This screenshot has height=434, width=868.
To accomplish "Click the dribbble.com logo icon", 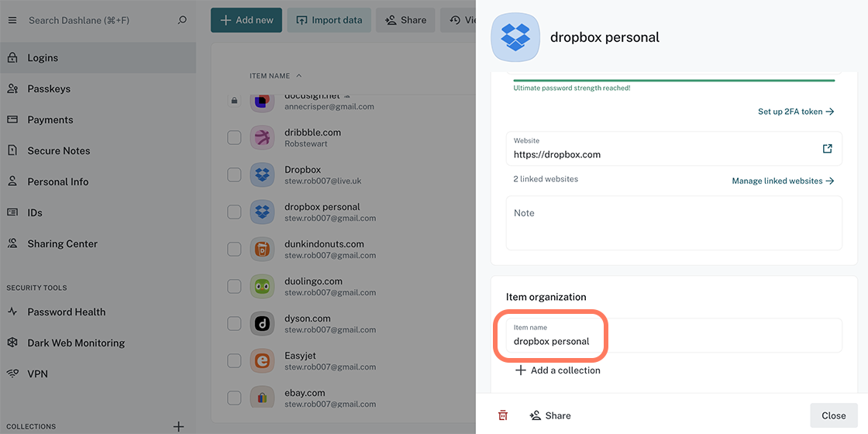I will tap(263, 138).
